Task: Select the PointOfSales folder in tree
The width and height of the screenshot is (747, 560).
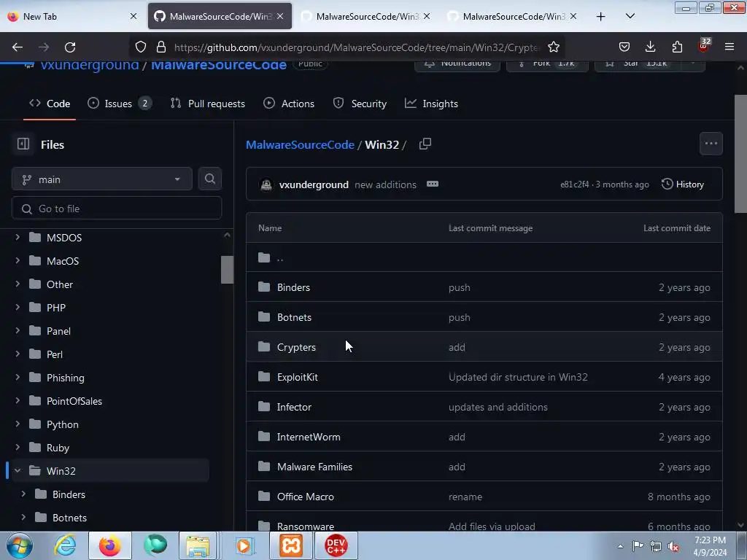Action: (74, 401)
